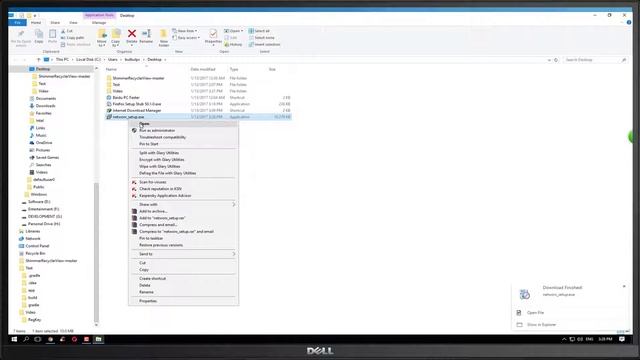This screenshot has height=360, width=640.
Task: Choose Split with Glary Utilities
Action: tap(183, 153)
